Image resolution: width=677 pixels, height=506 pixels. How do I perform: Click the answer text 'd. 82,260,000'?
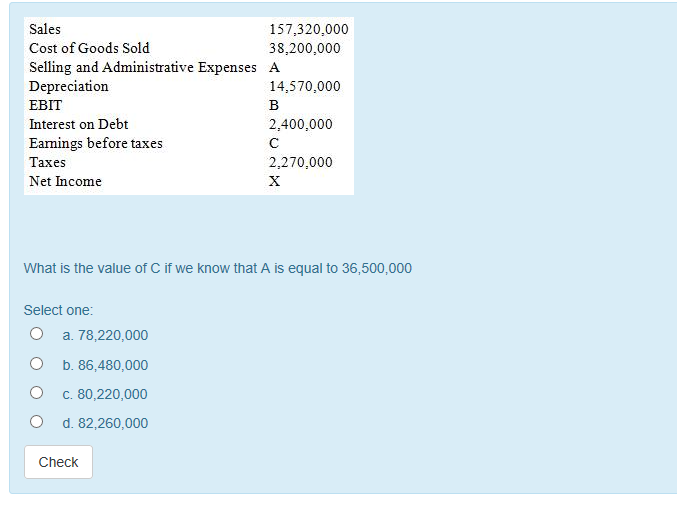coord(105,423)
